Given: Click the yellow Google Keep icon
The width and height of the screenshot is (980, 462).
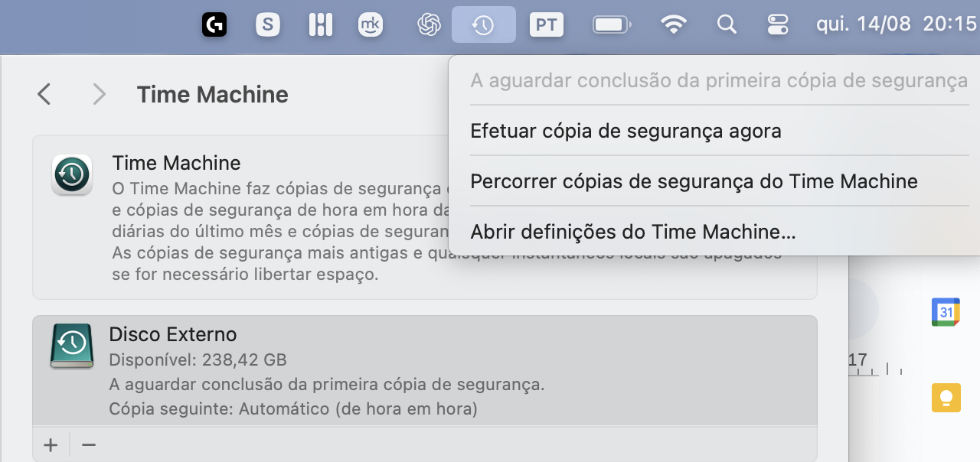Looking at the screenshot, I should pyautogui.click(x=946, y=398).
